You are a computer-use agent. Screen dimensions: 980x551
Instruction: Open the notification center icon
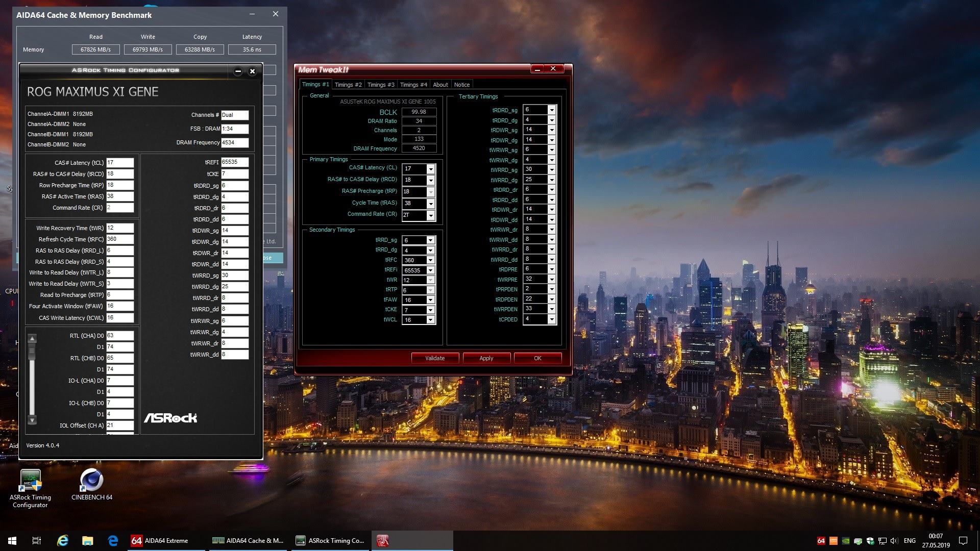click(x=963, y=541)
